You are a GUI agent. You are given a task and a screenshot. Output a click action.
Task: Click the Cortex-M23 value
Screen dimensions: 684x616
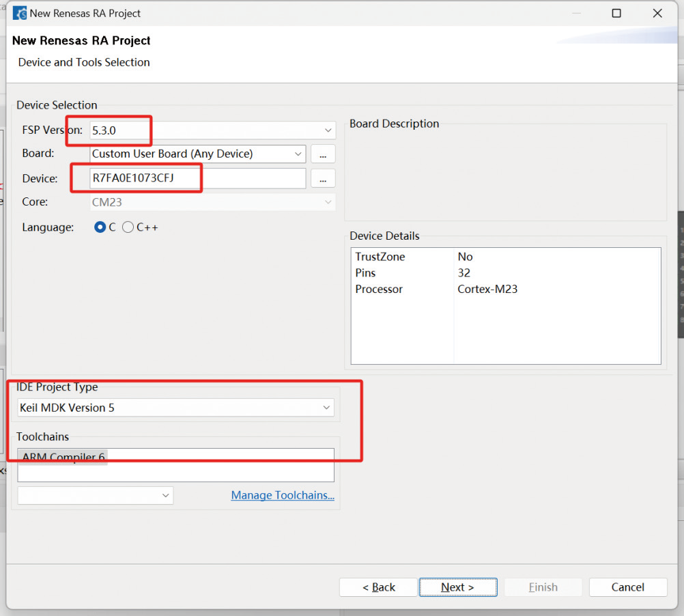coord(487,289)
